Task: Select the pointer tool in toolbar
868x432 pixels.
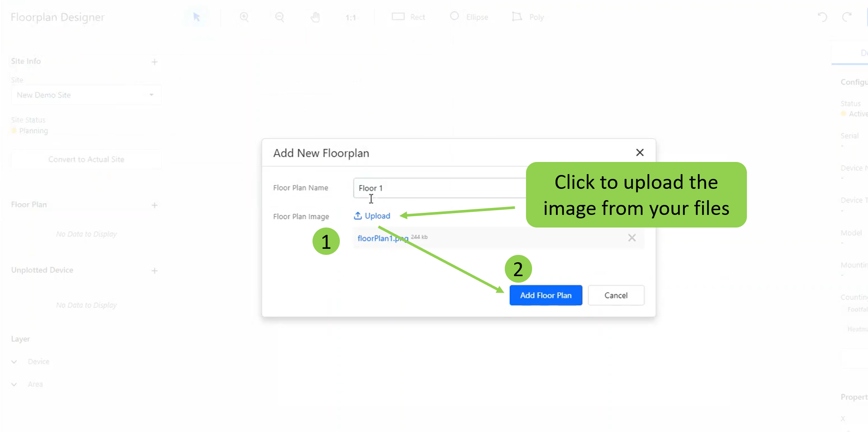Action: pyautogui.click(x=197, y=17)
